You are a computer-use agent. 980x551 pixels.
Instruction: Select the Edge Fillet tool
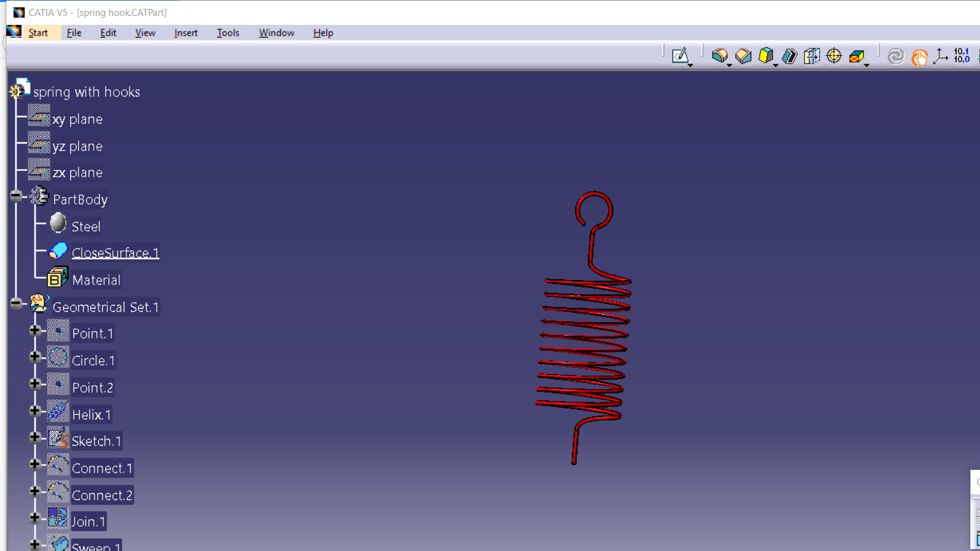[x=719, y=55]
